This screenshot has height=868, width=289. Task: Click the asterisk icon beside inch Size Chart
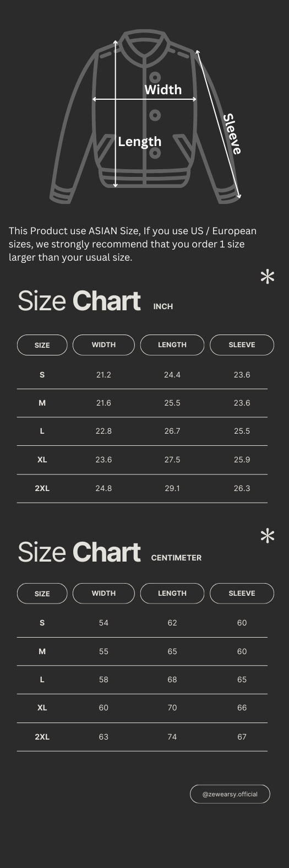click(268, 277)
